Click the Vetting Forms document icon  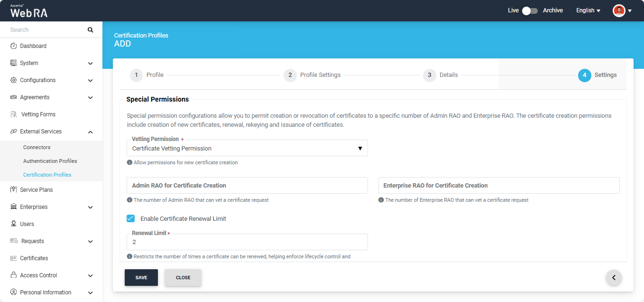click(14, 114)
